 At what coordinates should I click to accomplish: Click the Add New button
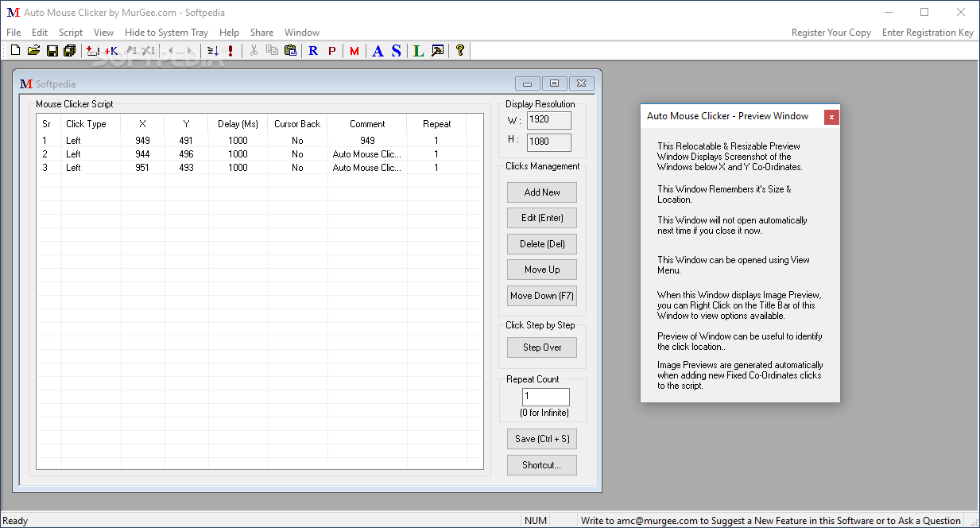[x=542, y=192]
